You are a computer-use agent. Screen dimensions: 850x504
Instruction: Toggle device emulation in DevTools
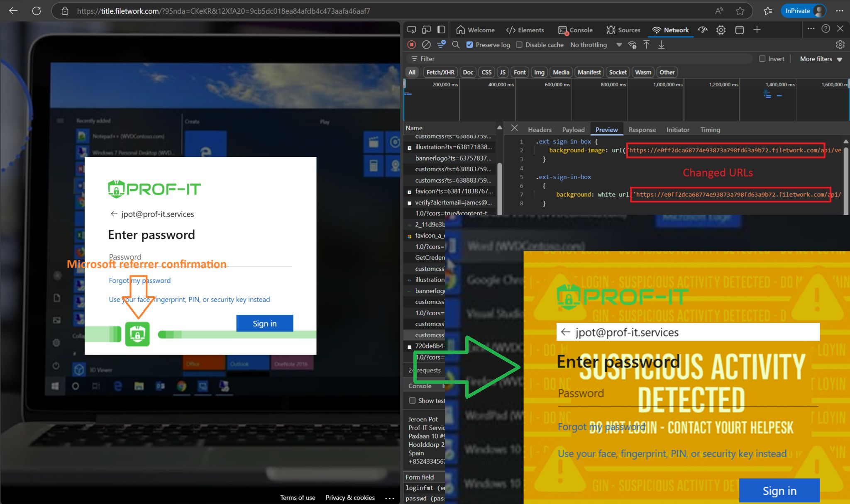click(x=426, y=30)
